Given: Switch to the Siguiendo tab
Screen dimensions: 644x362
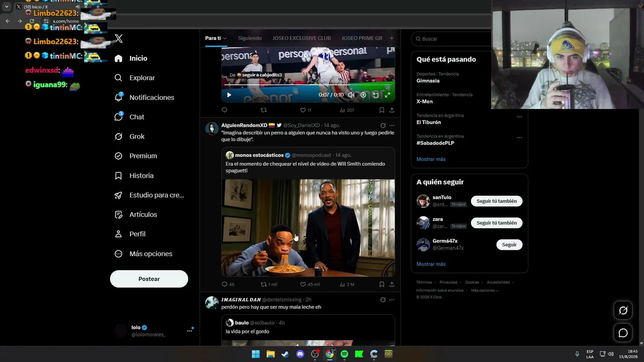Looking at the screenshot, I should coord(250,38).
